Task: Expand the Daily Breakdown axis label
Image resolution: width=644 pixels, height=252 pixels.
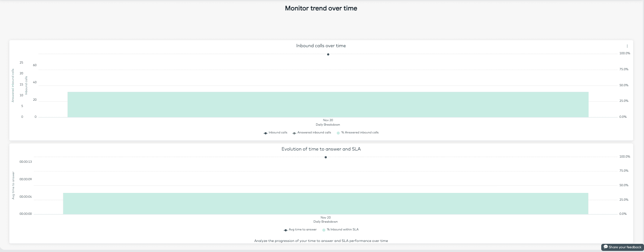Action: coord(328,125)
